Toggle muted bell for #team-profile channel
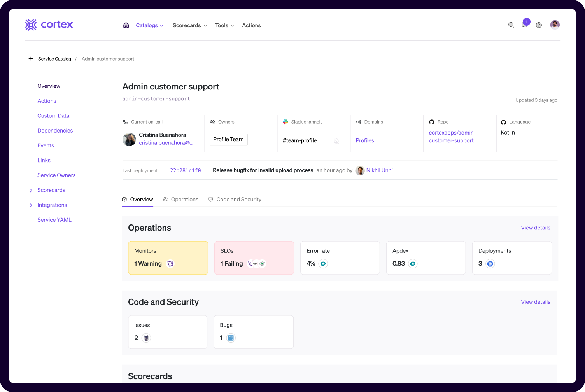This screenshot has width=585, height=392. click(336, 141)
